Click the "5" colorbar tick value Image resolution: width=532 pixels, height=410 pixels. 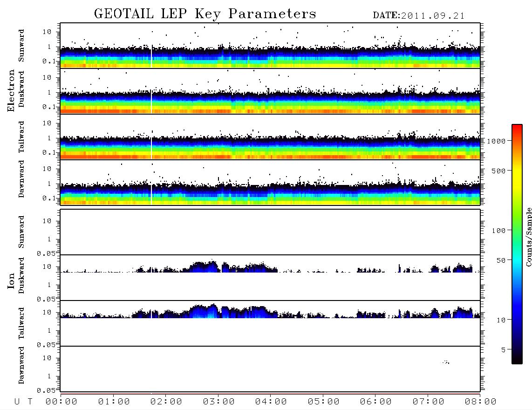pyautogui.click(x=504, y=350)
